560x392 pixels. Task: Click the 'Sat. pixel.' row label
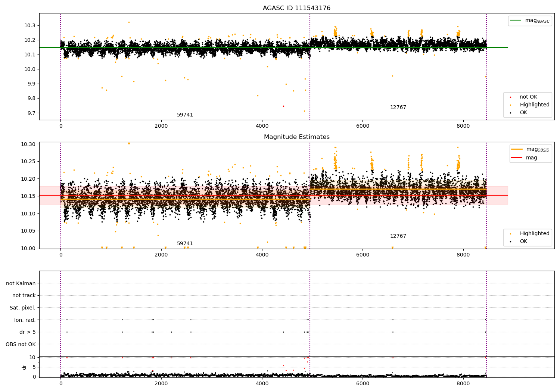pos(23,308)
